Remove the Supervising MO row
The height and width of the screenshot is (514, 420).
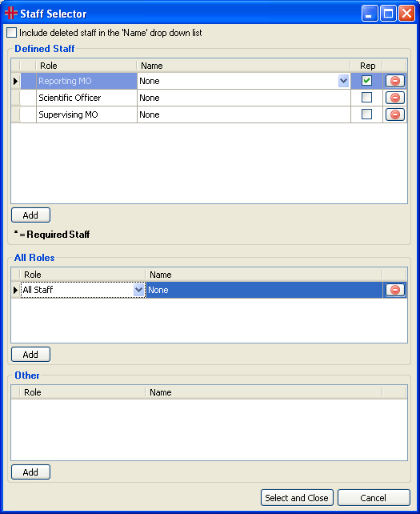[x=394, y=114]
